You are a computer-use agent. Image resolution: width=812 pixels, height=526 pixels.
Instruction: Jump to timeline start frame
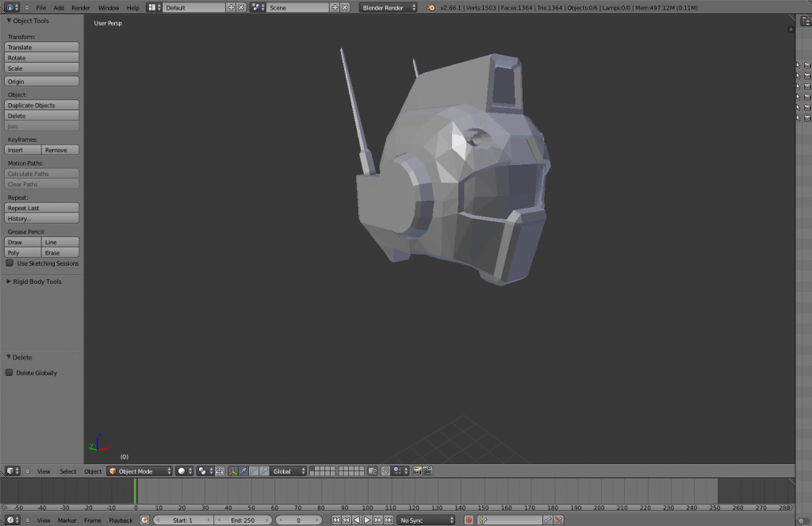tap(335, 520)
